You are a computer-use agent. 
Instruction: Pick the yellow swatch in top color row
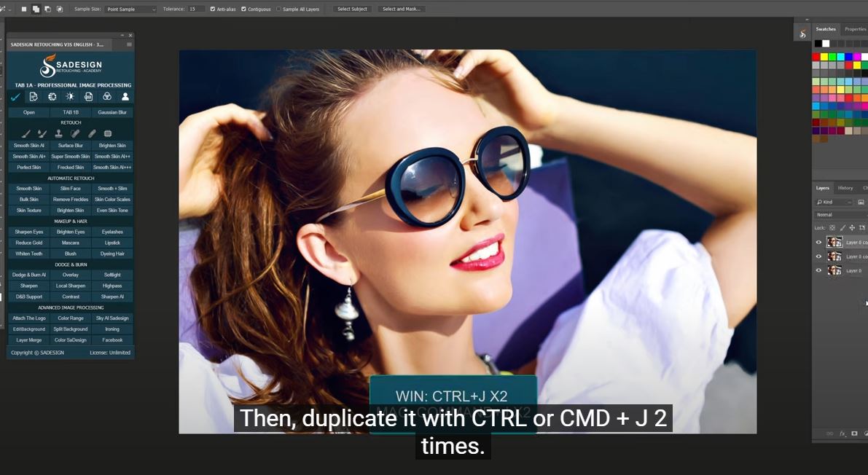pos(824,57)
